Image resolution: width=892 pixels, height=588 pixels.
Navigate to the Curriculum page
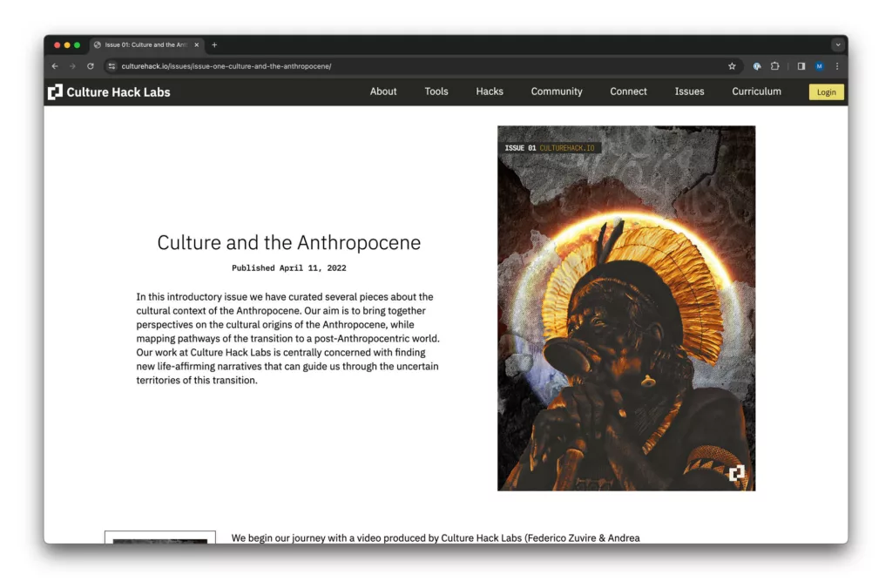[756, 91]
